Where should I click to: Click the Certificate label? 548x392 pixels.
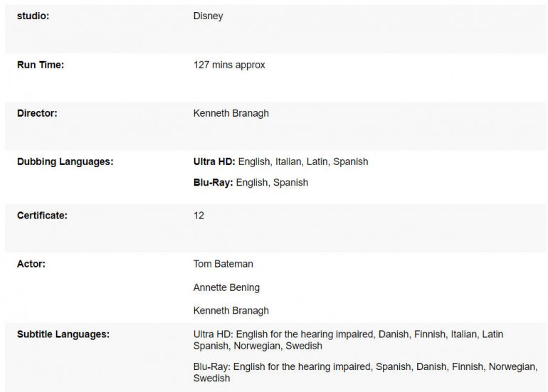point(42,215)
